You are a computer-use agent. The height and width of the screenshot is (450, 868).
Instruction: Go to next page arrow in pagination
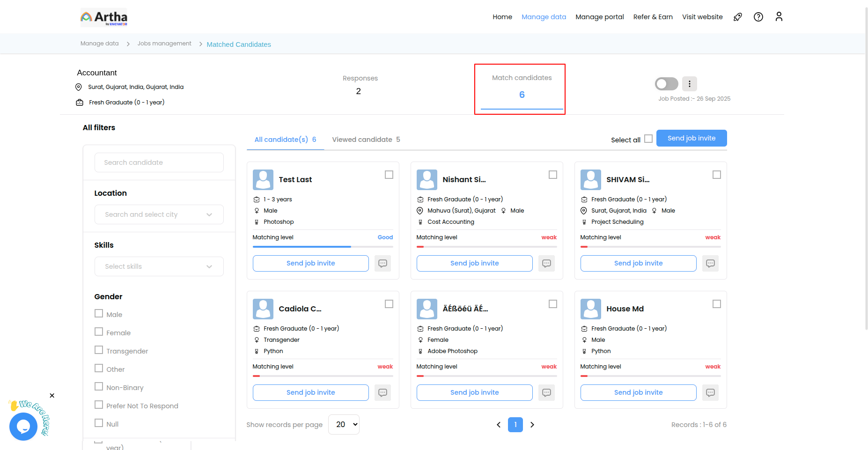point(532,425)
